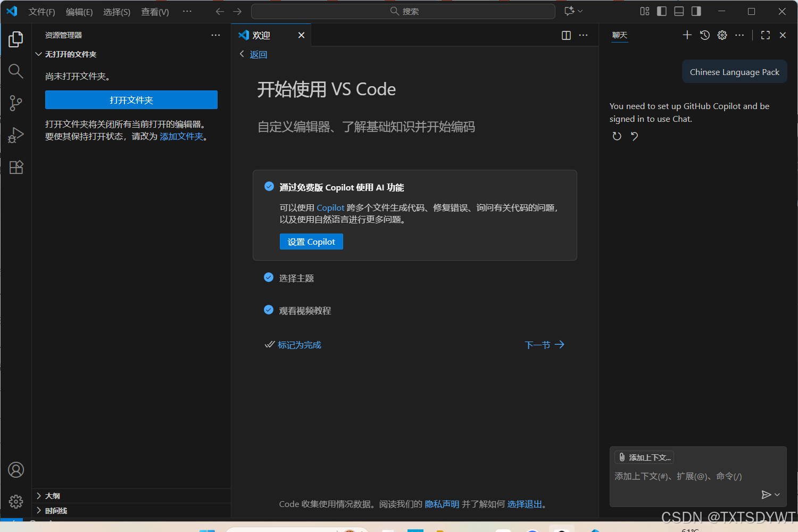Image resolution: width=798 pixels, height=532 pixels.
Task: Close the chat panel
Action: point(783,35)
